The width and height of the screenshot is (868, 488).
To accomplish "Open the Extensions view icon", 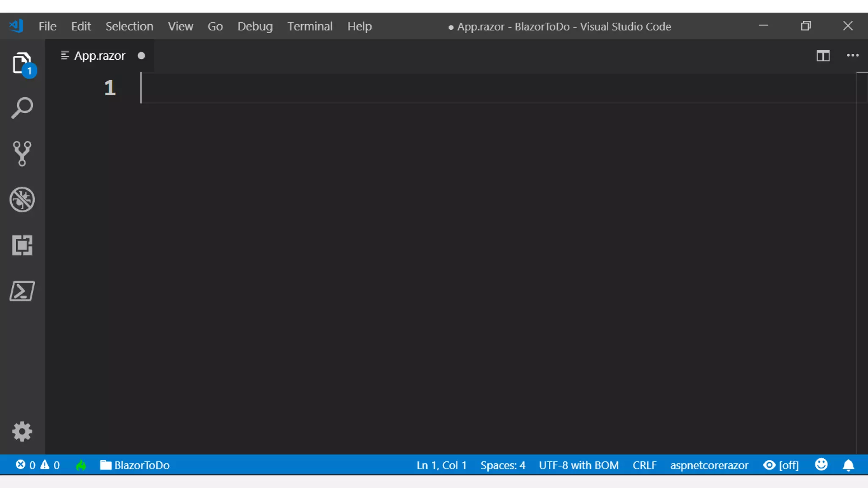I will pos(22,245).
